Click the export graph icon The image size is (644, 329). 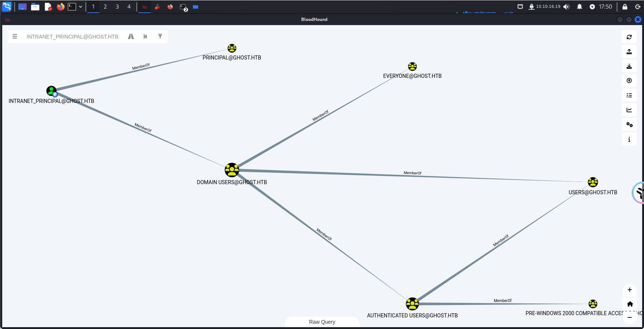coord(629,52)
